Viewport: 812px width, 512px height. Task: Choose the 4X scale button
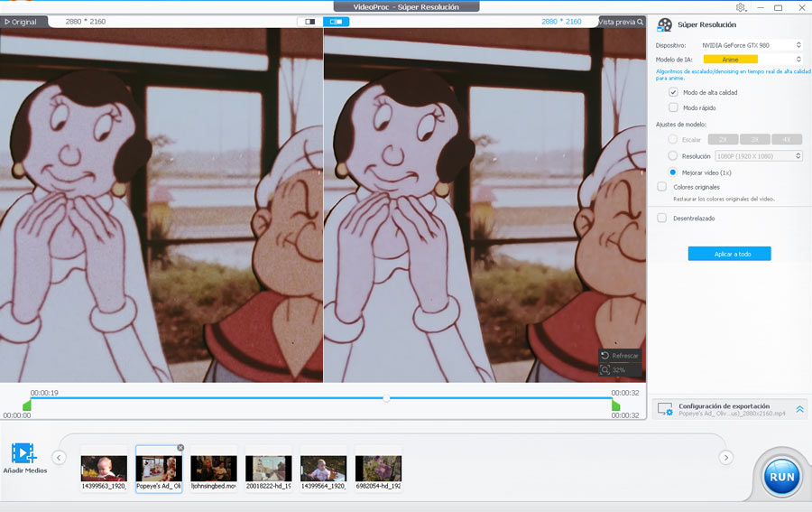click(787, 139)
